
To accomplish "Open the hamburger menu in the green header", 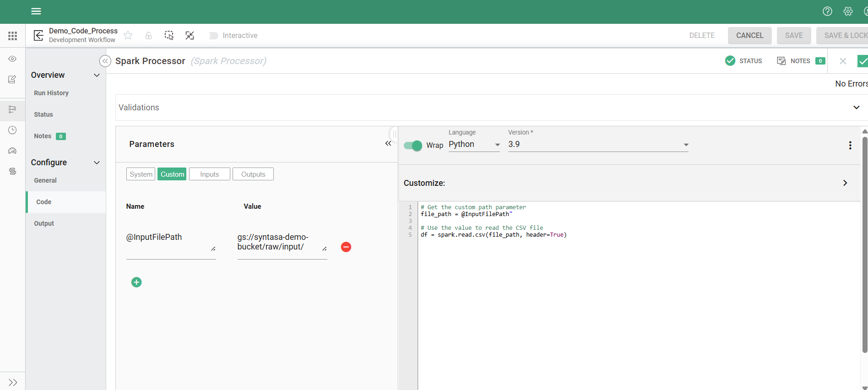I will point(36,11).
